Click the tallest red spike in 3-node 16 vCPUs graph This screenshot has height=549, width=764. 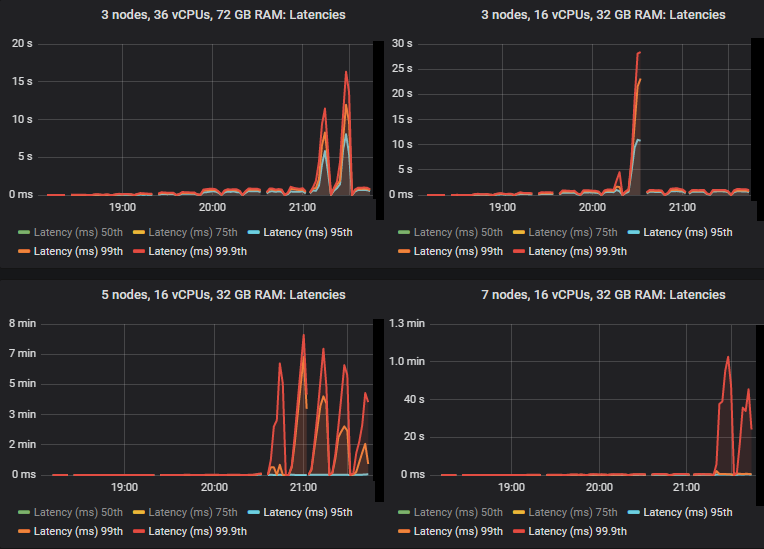(639, 53)
